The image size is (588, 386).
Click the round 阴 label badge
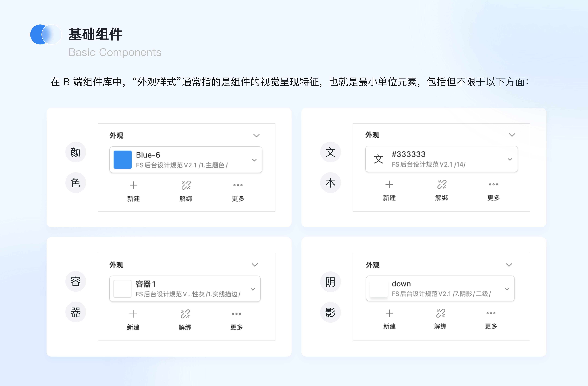point(330,282)
